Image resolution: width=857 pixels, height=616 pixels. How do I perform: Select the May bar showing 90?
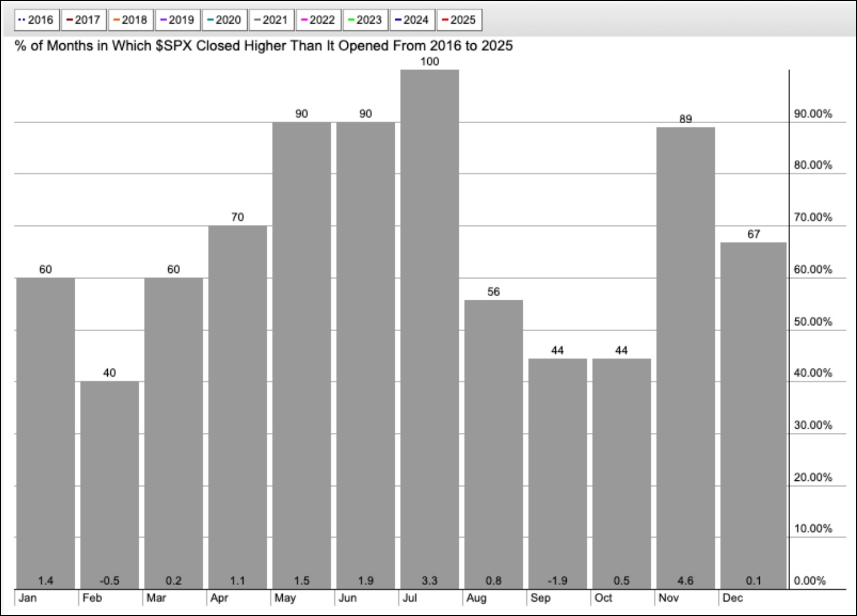[x=302, y=355]
